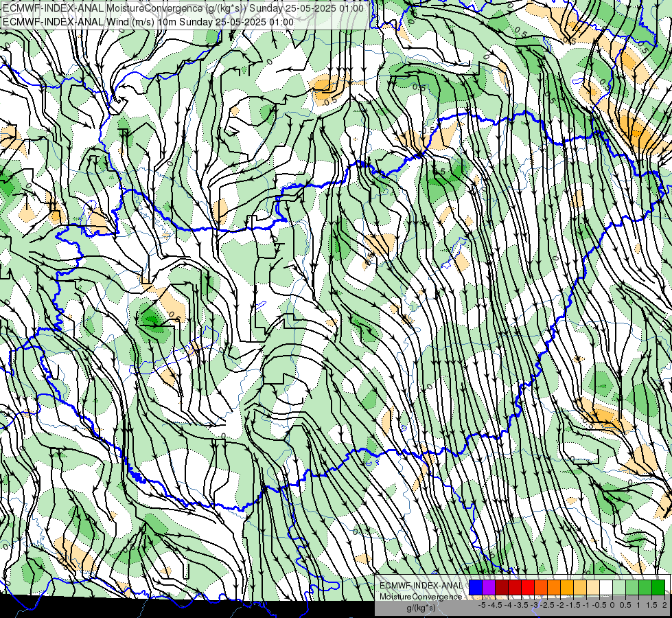This screenshot has height=618, width=672.
Task: Click the MoistureConvergence label in the legend
Action: click(x=420, y=597)
